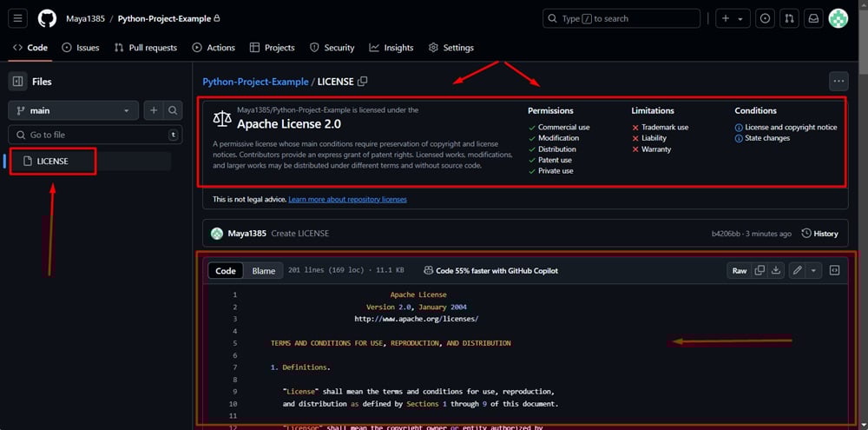Click 'Trademark use' limitation text
The image size is (868, 430).
pyautogui.click(x=665, y=127)
